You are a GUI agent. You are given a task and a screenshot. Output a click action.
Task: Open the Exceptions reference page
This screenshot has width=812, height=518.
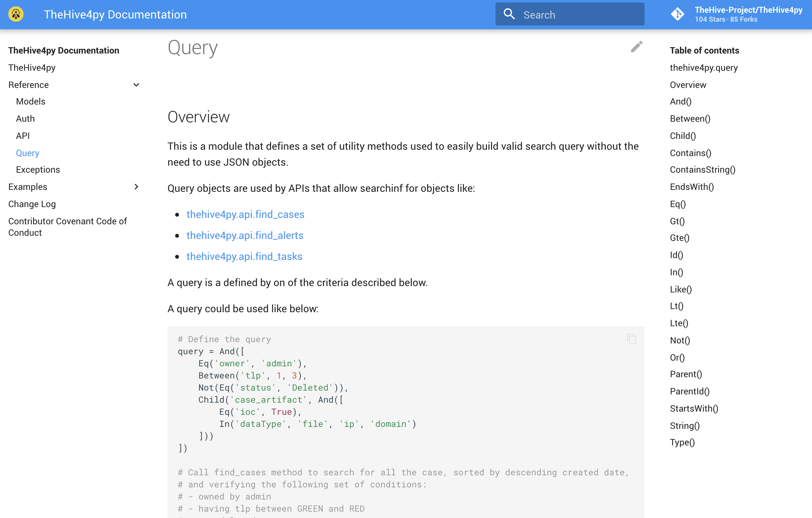click(x=38, y=169)
